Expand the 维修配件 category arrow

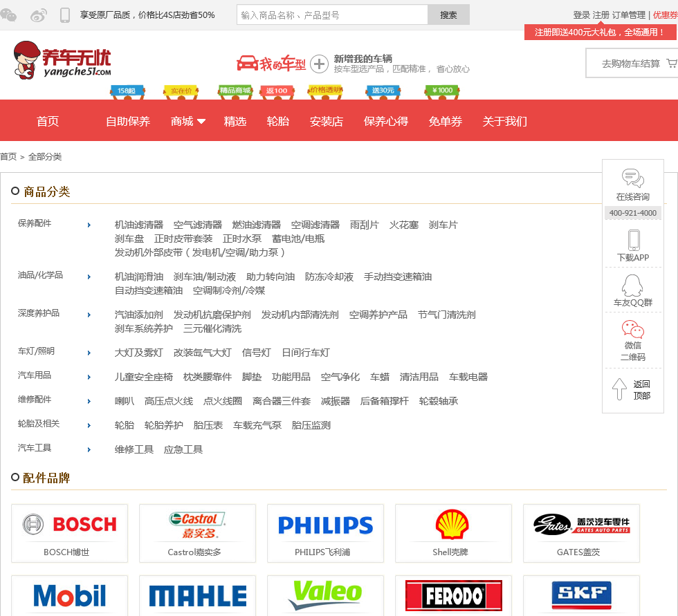click(89, 401)
